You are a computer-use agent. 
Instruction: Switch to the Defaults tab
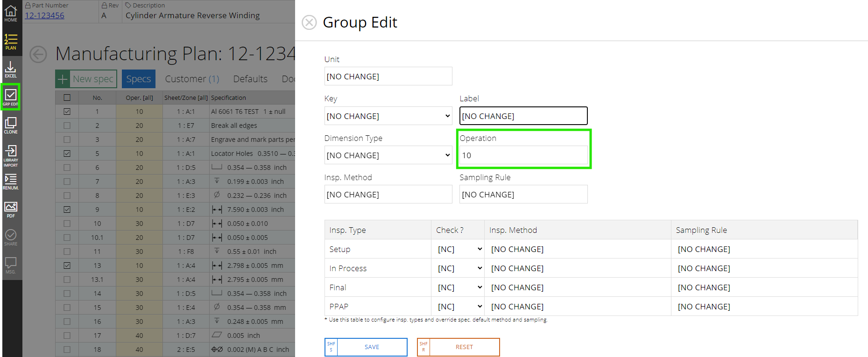pyautogui.click(x=250, y=79)
